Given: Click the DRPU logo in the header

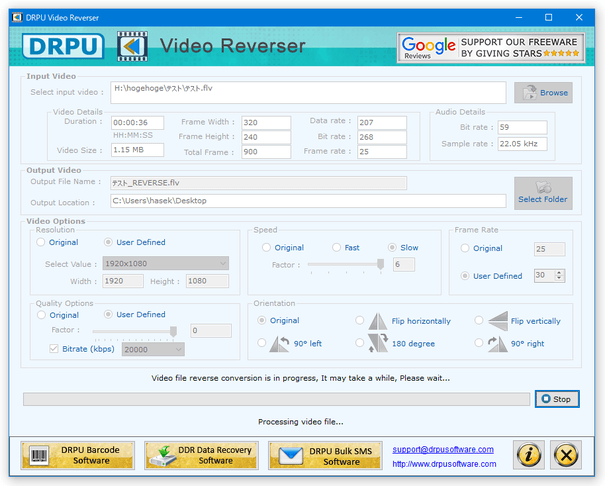Looking at the screenshot, I should point(63,46).
